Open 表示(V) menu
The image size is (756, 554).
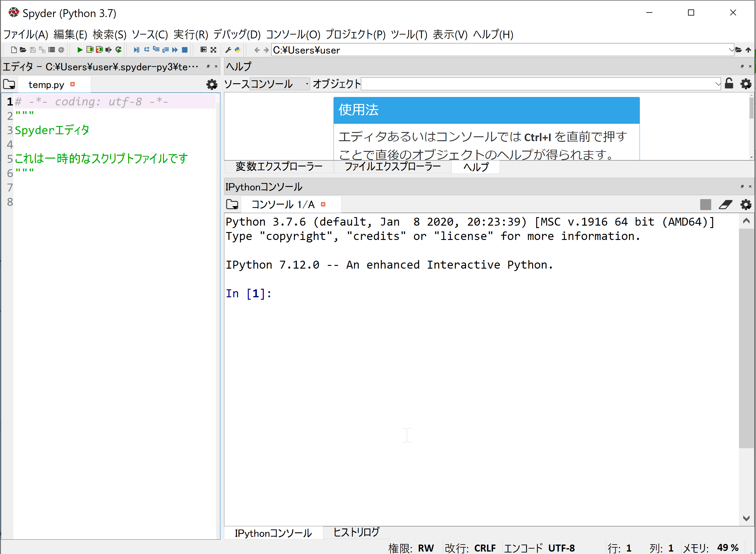[450, 34]
